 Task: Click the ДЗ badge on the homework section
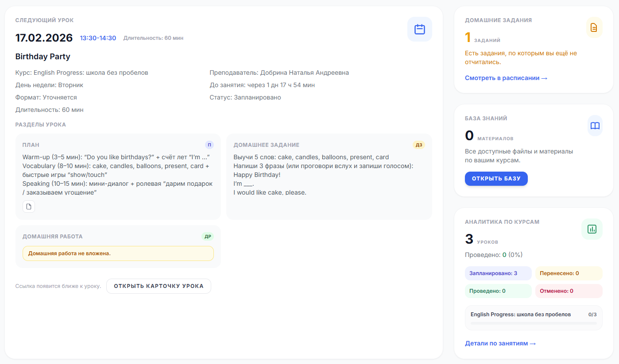(x=419, y=145)
